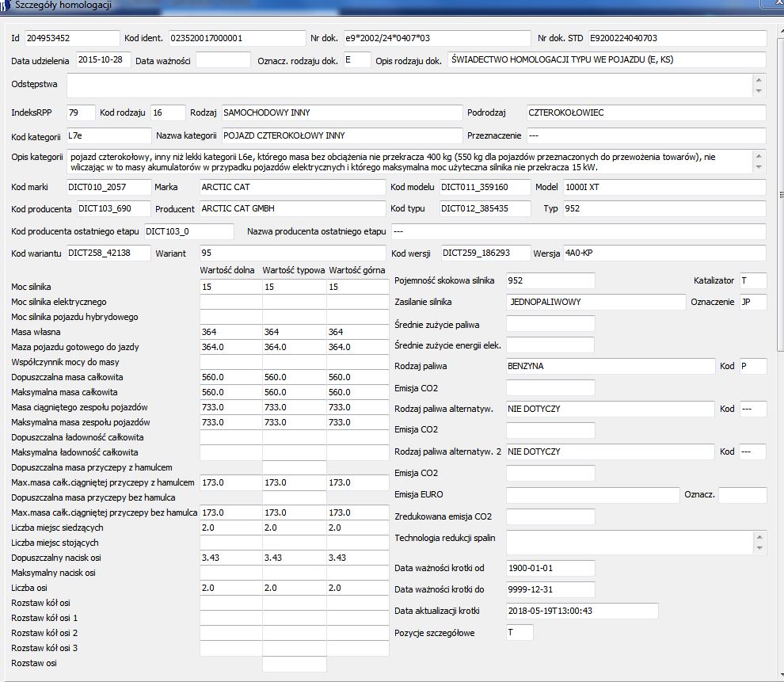Click the up arrow of Opis kategorii scrollbar
Viewport: 784px width, 682px height.
point(759,156)
